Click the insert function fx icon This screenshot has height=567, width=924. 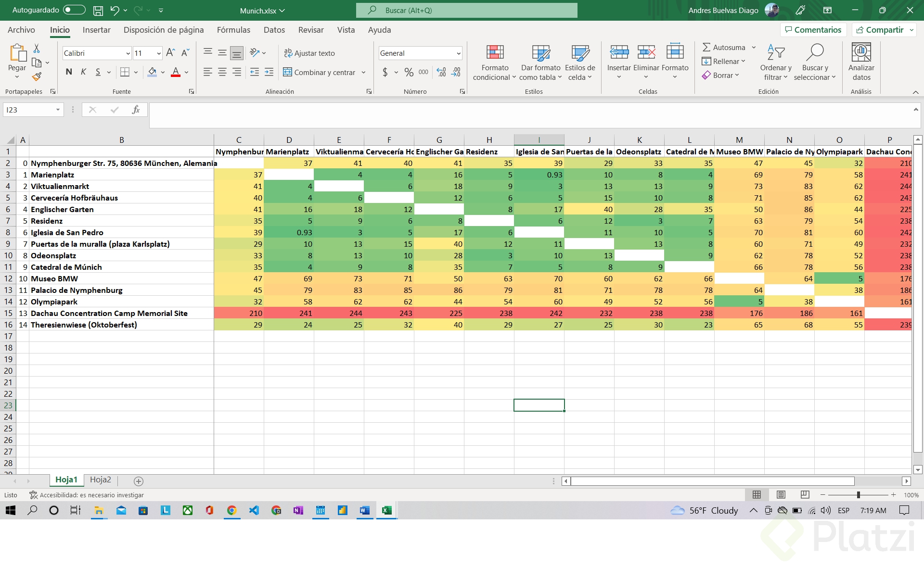pyautogui.click(x=136, y=110)
